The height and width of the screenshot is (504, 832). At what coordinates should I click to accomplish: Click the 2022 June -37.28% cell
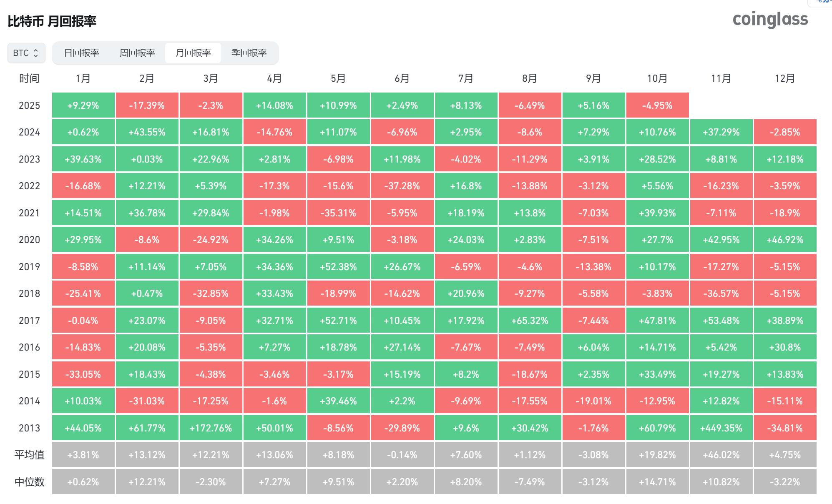[x=402, y=186]
